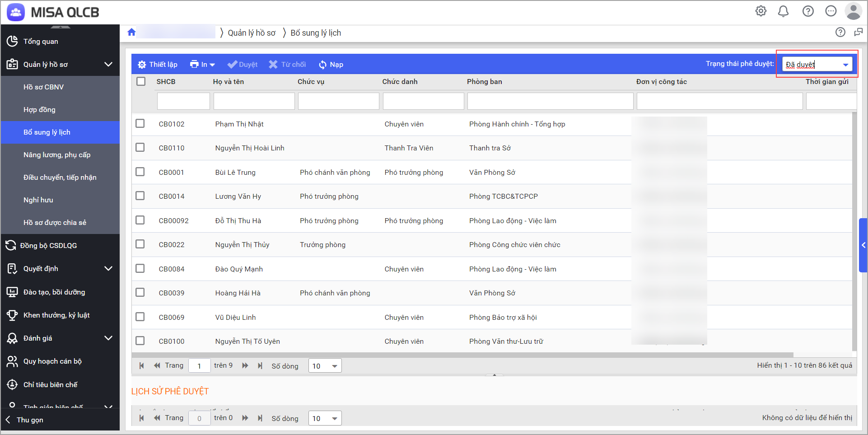The width and height of the screenshot is (868, 435).
Task: Click Quản lý hồ sơ breadcrumb link
Action: [252, 33]
